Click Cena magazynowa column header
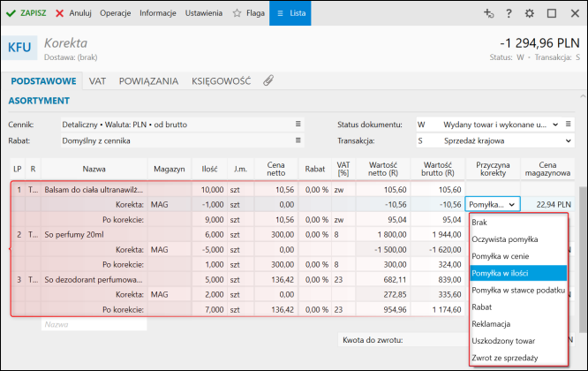 tap(547, 170)
